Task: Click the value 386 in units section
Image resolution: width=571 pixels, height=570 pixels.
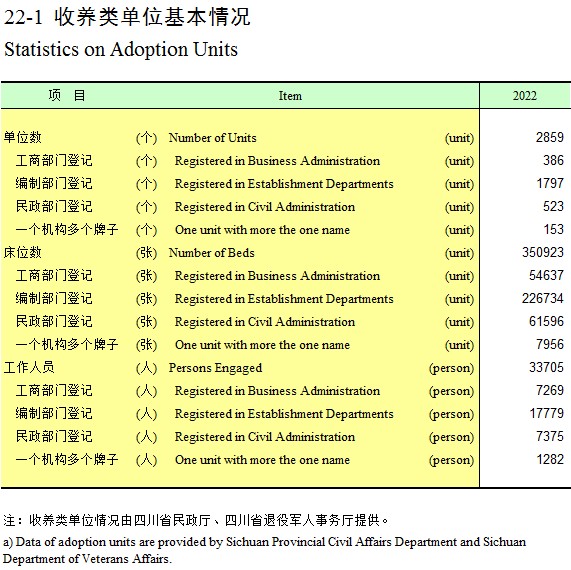Action: [554, 160]
